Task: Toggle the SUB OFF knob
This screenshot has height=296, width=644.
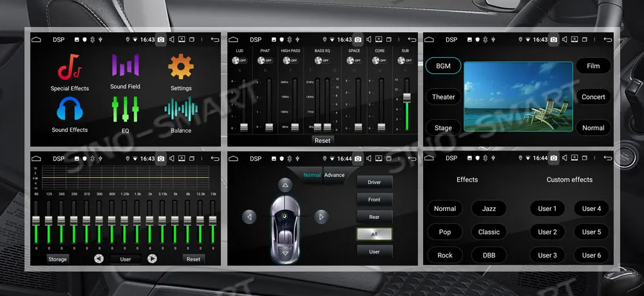Action: [x=405, y=60]
